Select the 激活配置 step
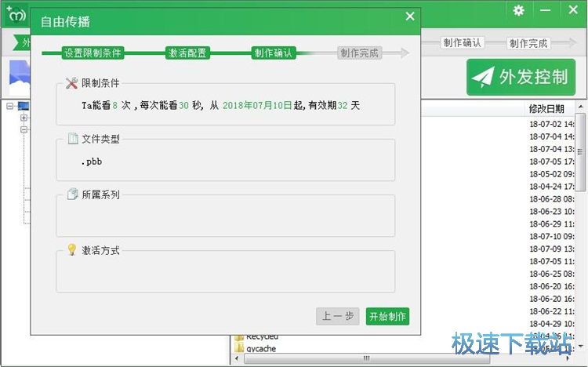This screenshot has height=367, width=588. [x=187, y=53]
